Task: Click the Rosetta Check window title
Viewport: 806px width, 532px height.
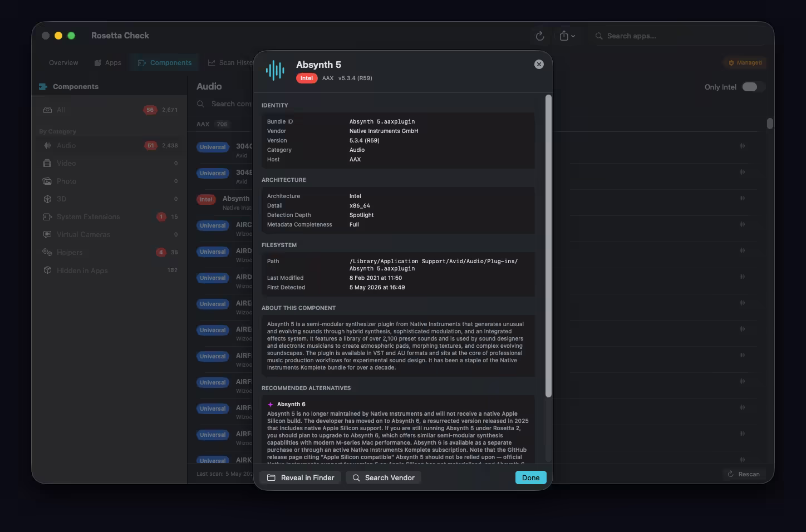Action: [x=120, y=36]
